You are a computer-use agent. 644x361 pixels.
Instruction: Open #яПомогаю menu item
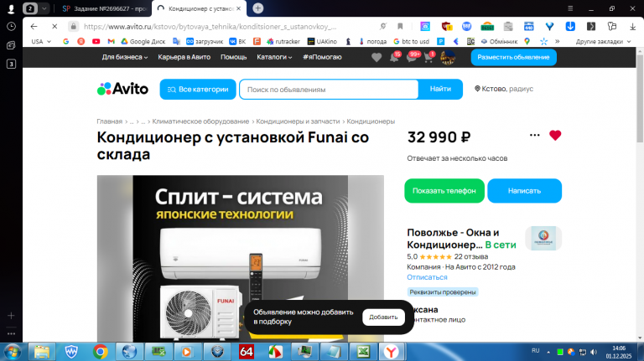tap(322, 57)
